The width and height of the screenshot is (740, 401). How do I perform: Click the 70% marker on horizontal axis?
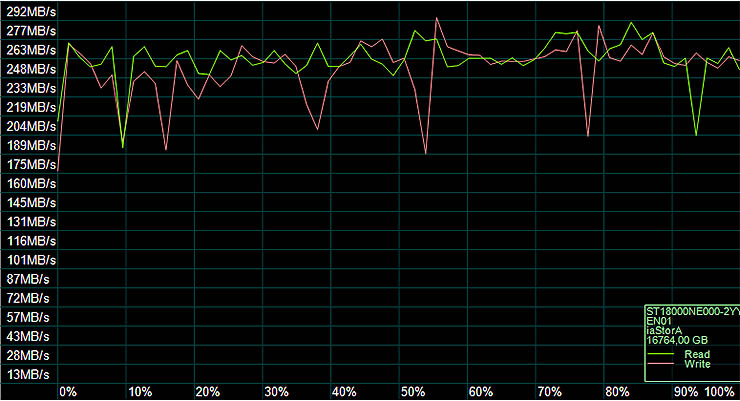pyautogui.click(x=548, y=391)
